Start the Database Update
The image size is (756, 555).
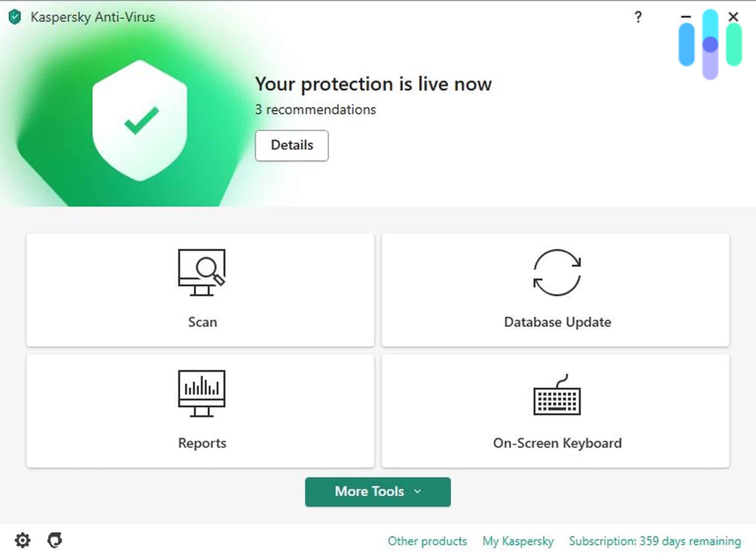[x=556, y=290]
